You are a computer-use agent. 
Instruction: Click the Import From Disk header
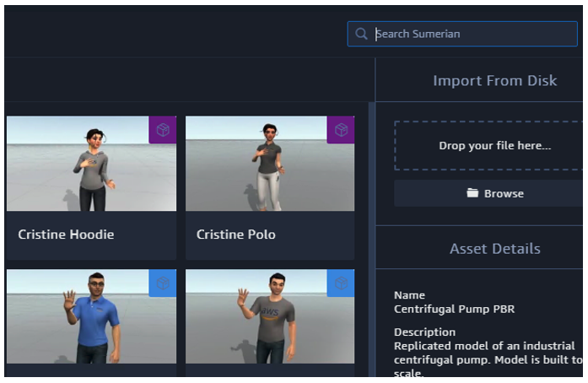coord(494,81)
